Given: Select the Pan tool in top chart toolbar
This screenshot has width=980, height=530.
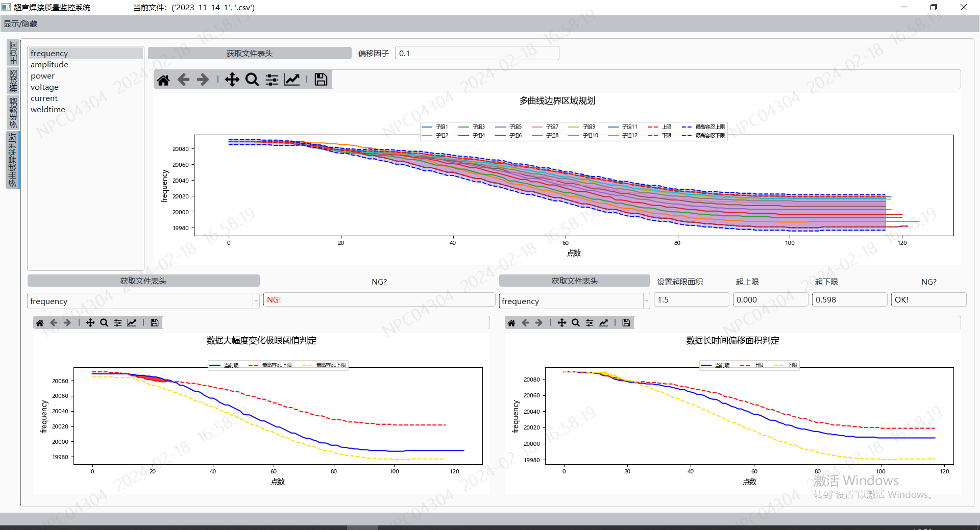Looking at the screenshot, I should click(232, 80).
